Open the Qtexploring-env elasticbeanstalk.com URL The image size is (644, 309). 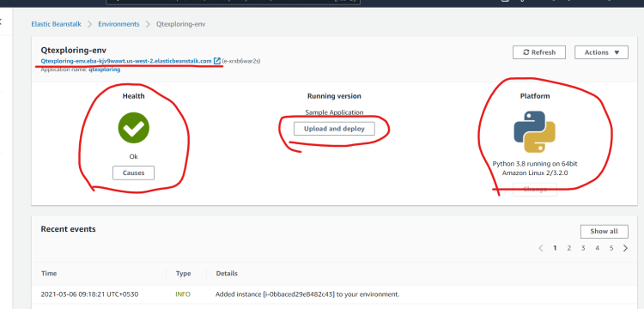(126, 61)
